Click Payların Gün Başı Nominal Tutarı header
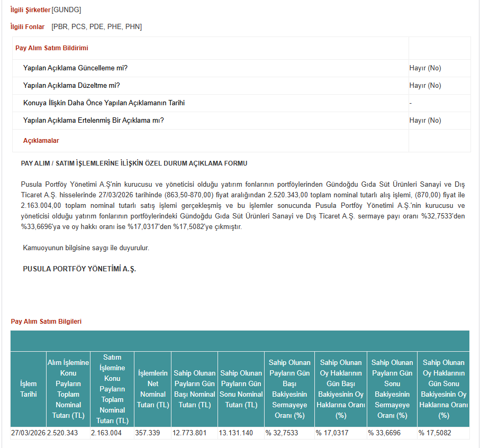480x448 pixels. pyautogui.click(x=195, y=389)
